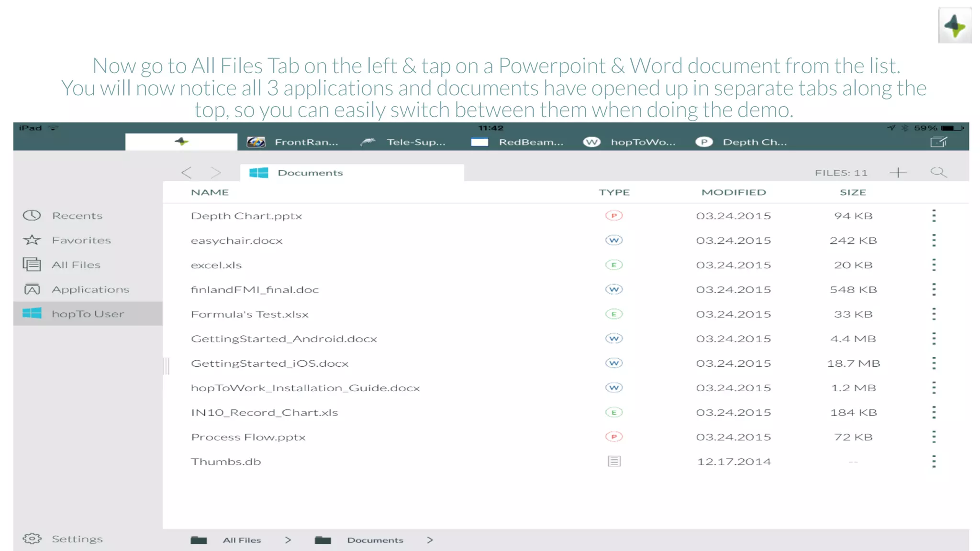
Task: Open more options for GettingStarted_Android.docx
Action: point(934,339)
